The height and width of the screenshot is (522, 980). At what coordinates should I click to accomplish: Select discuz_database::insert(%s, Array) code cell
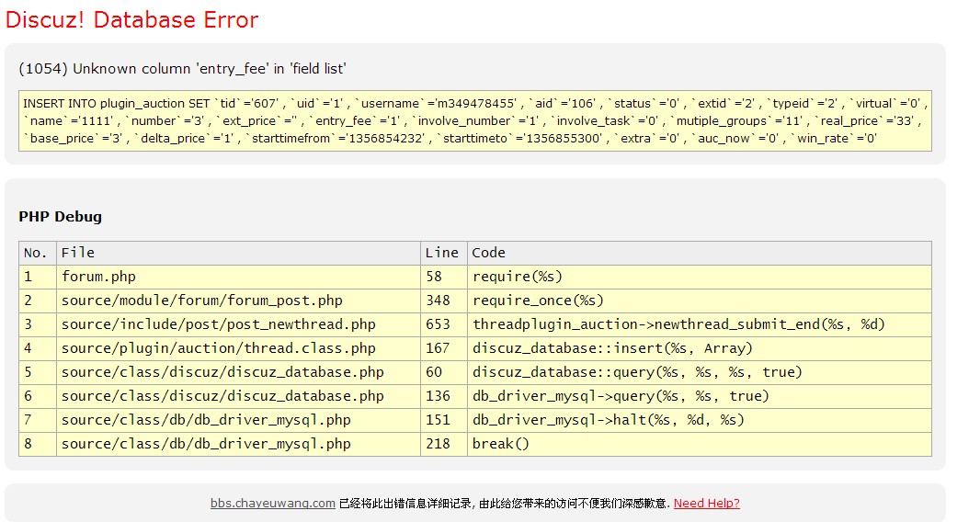click(x=700, y=348)
